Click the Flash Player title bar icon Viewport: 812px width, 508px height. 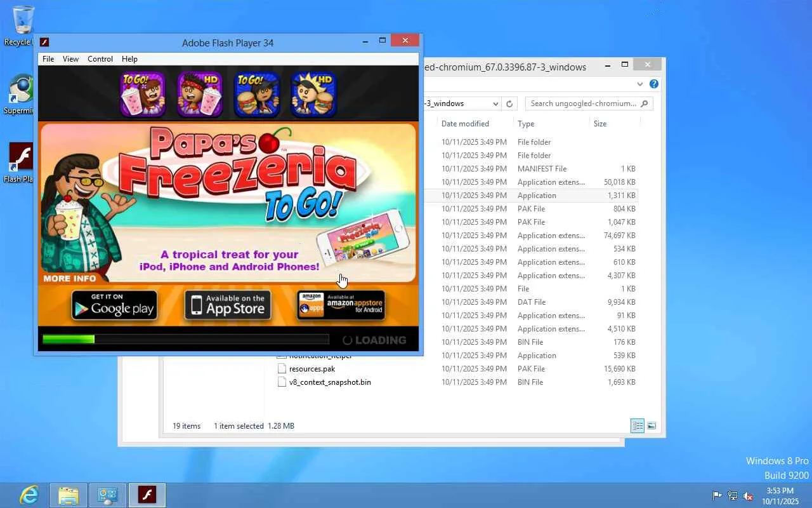[x=44, y=43]
